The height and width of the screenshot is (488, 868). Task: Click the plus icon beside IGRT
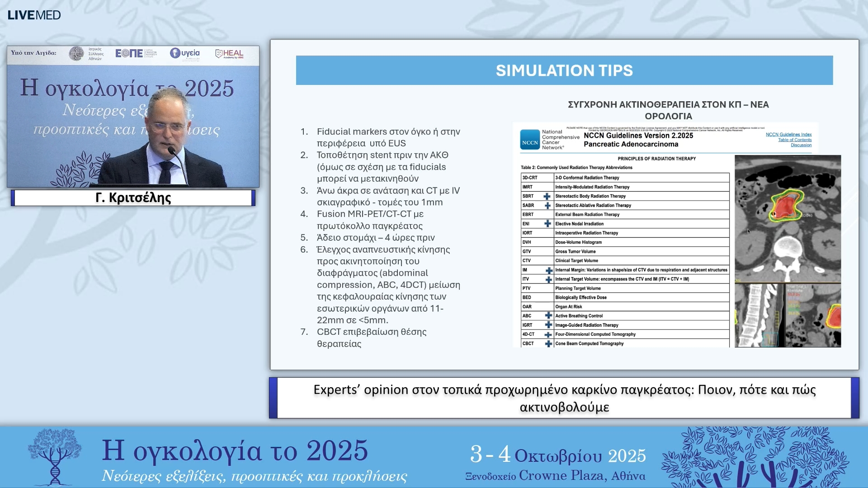pyautogui.click(x=548, y=324)
